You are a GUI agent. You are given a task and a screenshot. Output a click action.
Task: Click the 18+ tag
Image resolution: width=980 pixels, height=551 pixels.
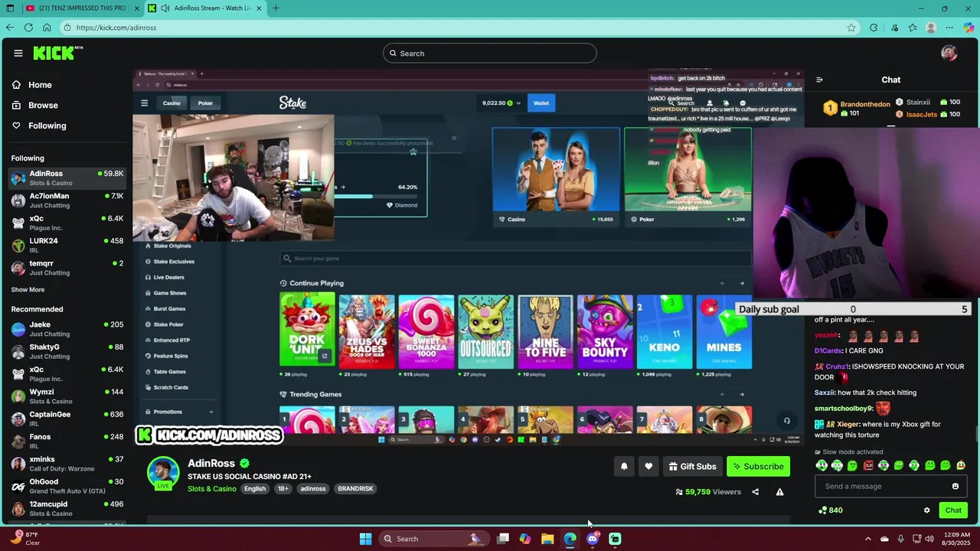coord(283,489)
